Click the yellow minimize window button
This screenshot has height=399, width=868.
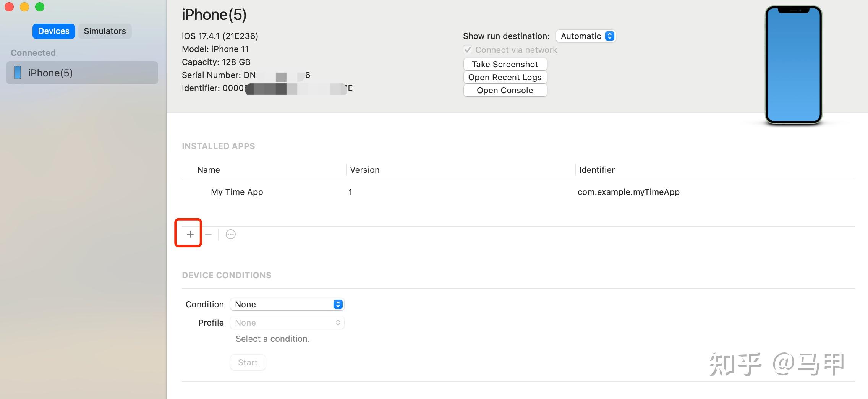tap(24, 7)
